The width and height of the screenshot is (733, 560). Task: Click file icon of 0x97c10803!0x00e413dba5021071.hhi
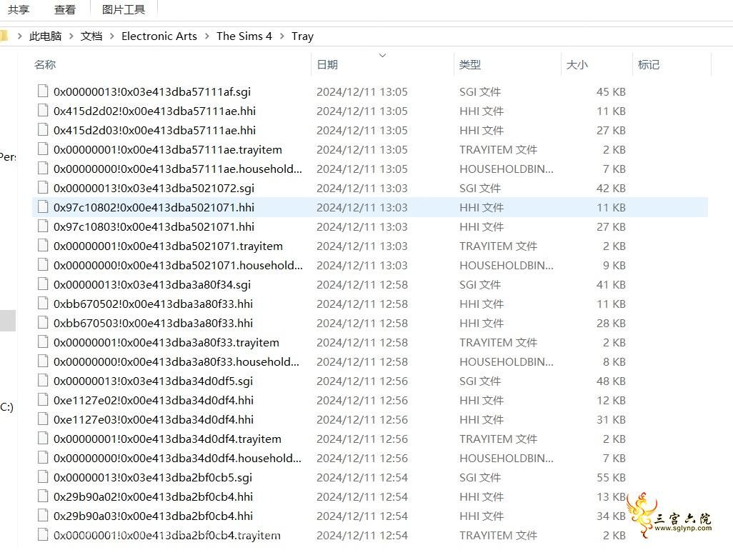(43, 226)
